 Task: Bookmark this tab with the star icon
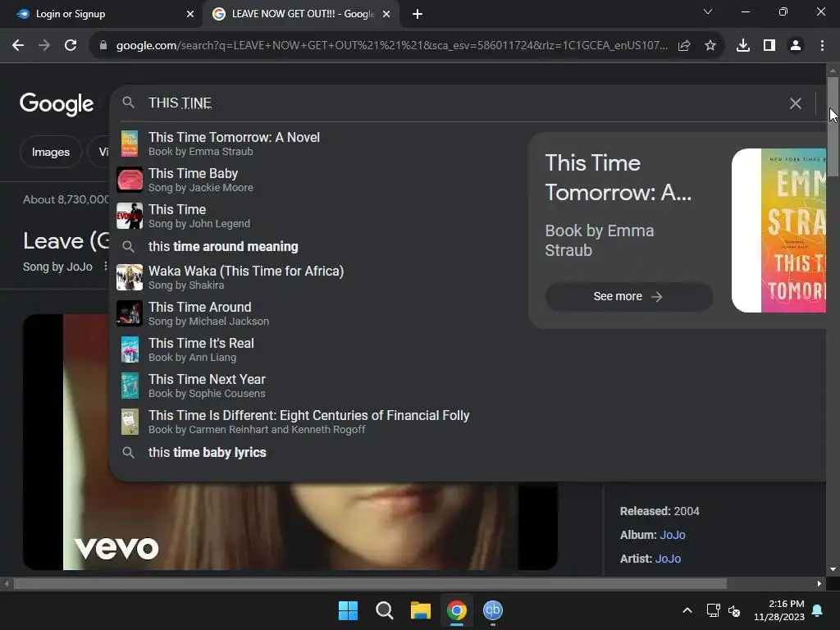(x=710, y=46)
